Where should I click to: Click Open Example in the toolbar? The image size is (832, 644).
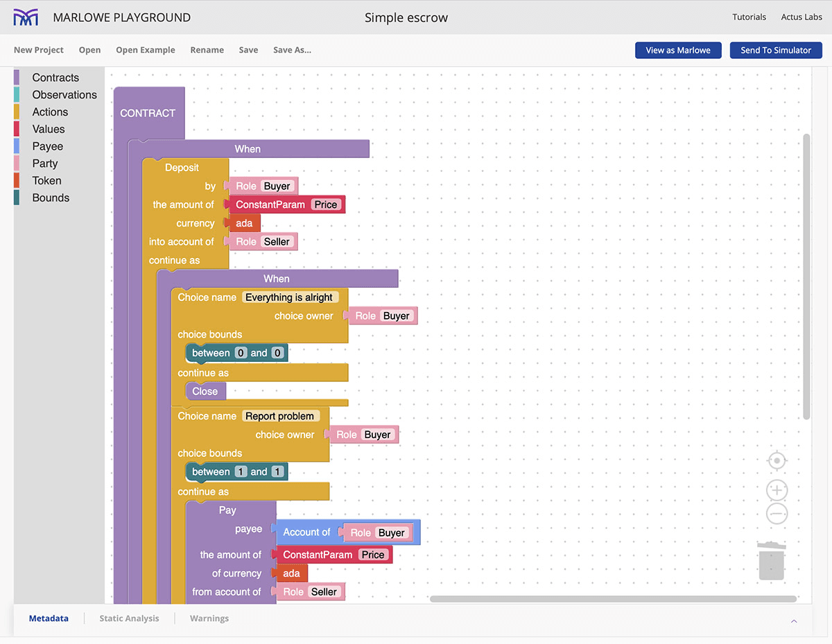click(146, 50)
